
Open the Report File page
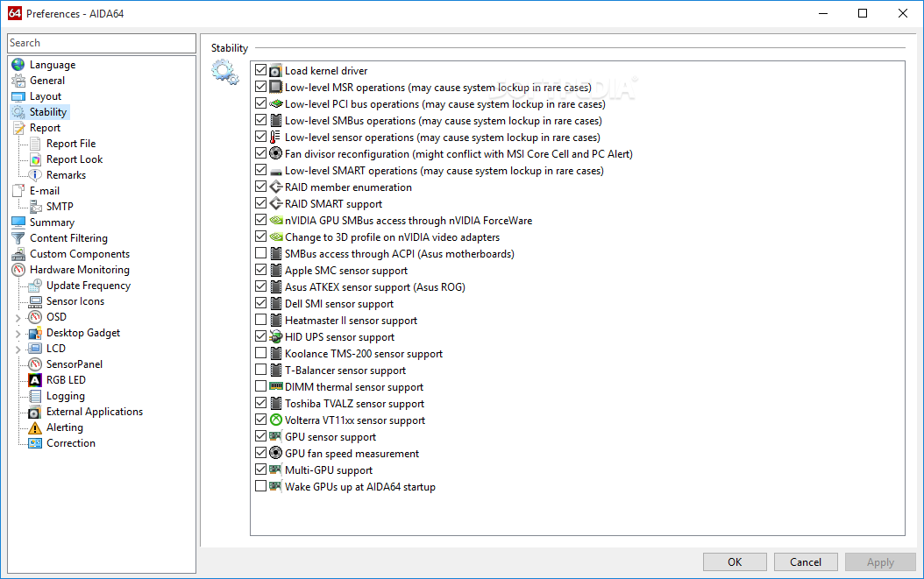[71, 144]
